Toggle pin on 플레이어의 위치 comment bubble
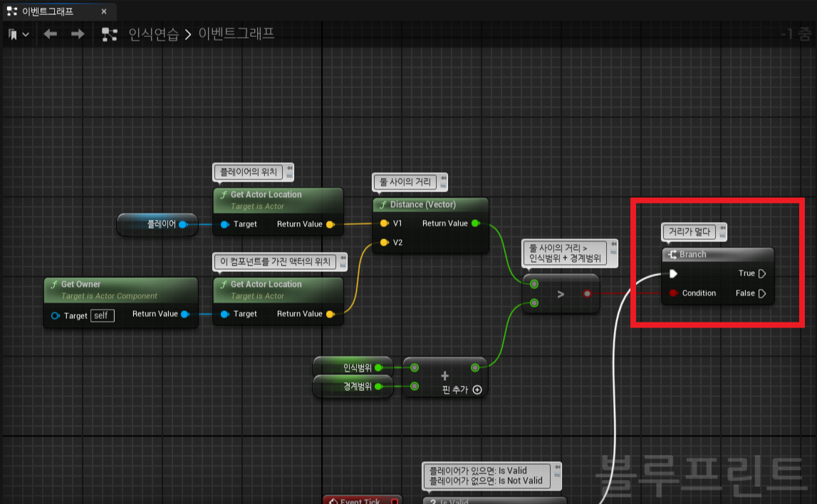Viewport: 817px width, 504px height. coord(289,168)
